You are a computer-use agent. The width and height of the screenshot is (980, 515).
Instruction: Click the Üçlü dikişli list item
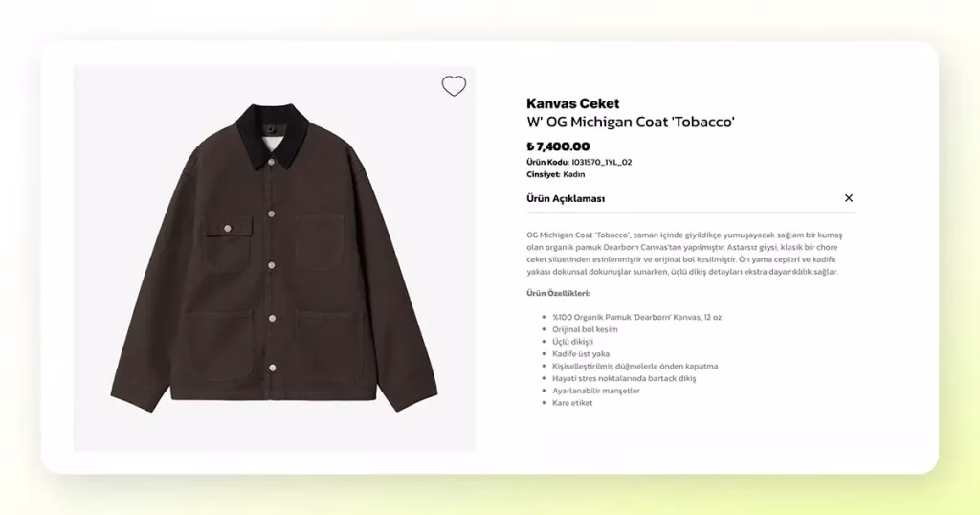(572, 341)
